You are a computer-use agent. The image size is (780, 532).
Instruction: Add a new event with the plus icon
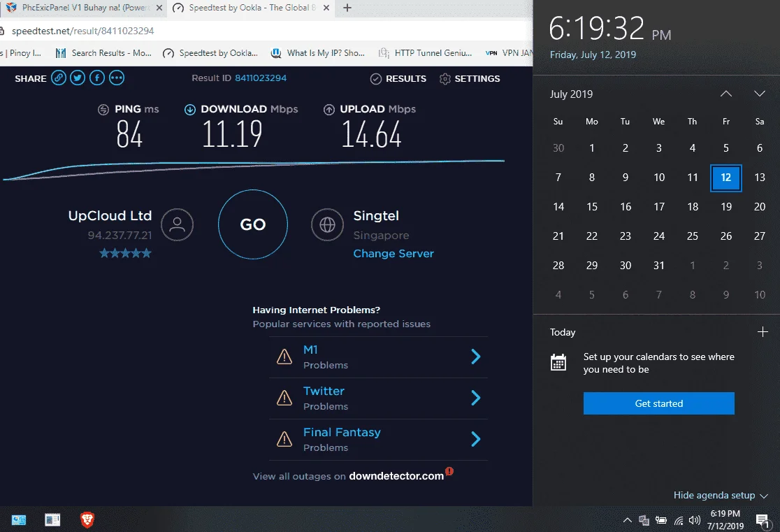pyautogui.click(x=763, y=332)
